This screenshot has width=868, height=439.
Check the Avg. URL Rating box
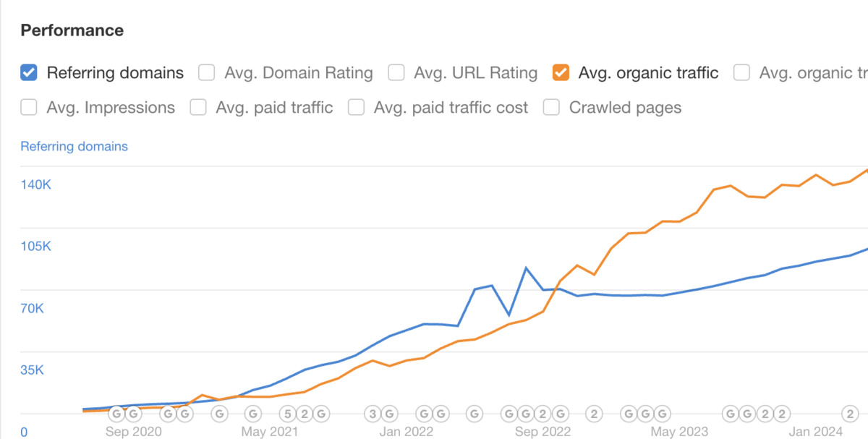396,72
